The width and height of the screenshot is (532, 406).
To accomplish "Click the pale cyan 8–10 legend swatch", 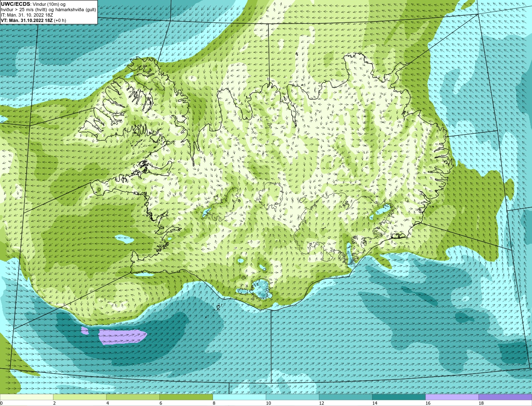I will (239, 397).
